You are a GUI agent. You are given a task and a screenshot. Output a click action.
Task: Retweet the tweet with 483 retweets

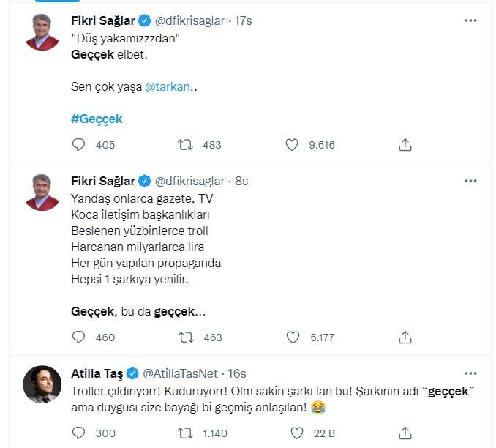[x=187, y=145]
